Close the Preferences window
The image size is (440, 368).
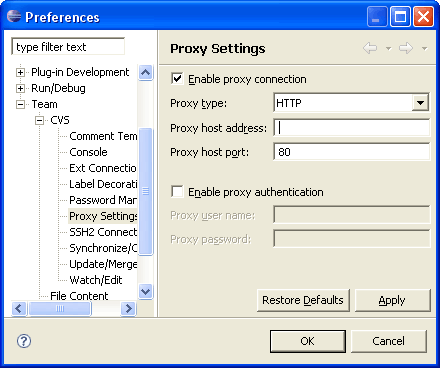(x=423, y=17)
